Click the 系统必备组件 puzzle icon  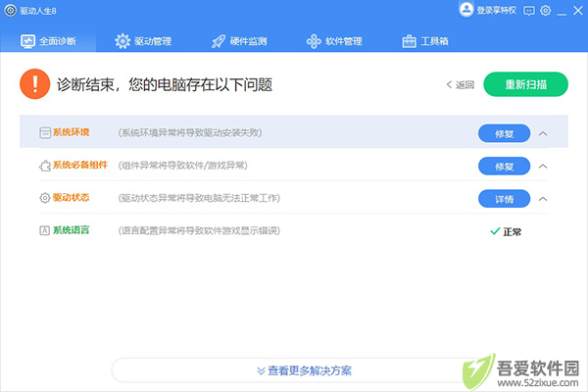click(45, 166)
